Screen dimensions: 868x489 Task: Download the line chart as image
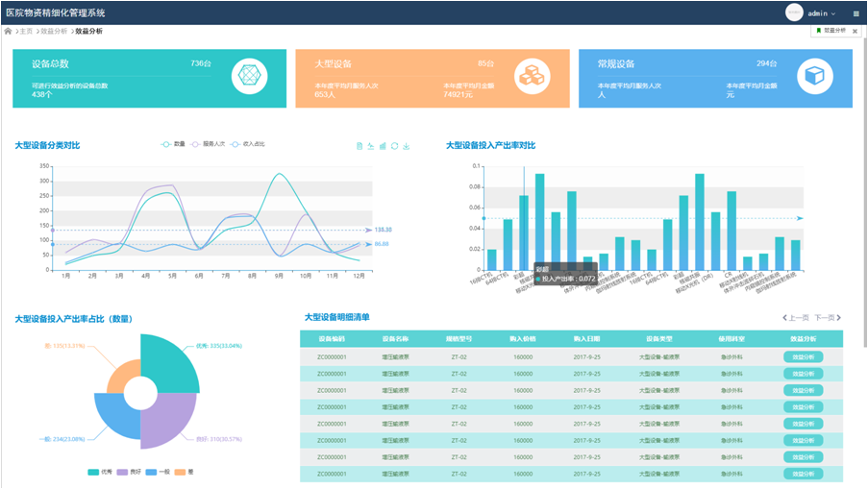(x=406, y=146)
